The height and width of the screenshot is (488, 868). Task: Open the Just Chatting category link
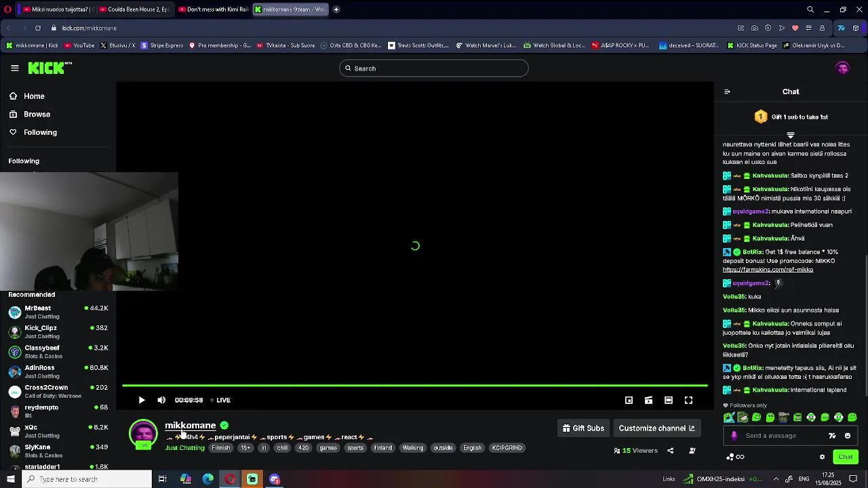coord(184,448)
